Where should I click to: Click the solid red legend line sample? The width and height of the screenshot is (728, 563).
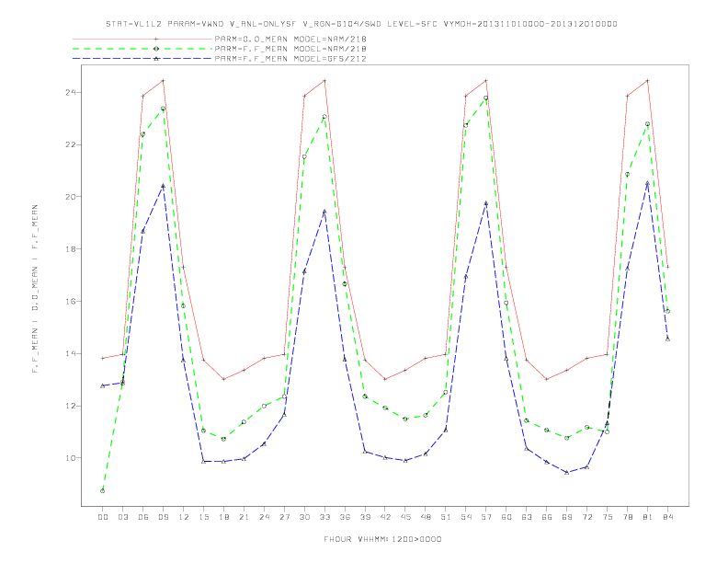142,40
